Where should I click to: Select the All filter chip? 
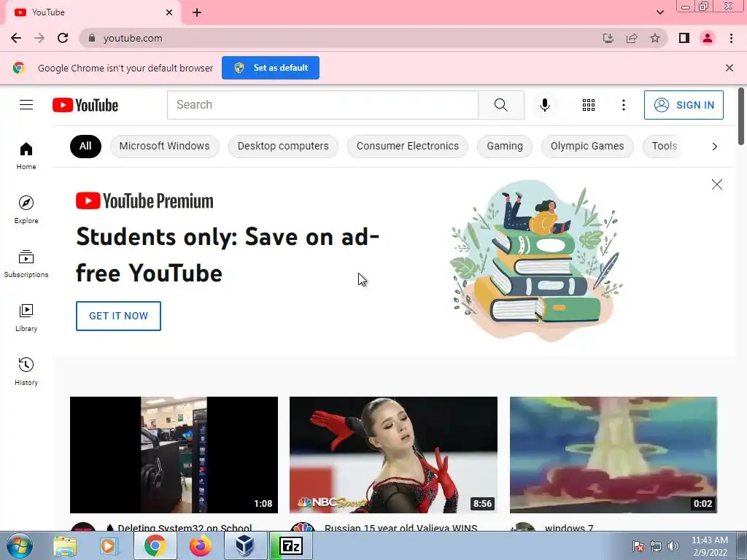coord(85,146)
